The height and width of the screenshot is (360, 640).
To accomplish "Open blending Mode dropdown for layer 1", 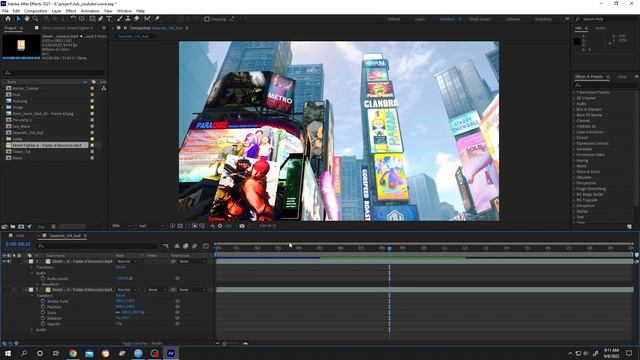I will pyautogui.click(x=127, y=261).
